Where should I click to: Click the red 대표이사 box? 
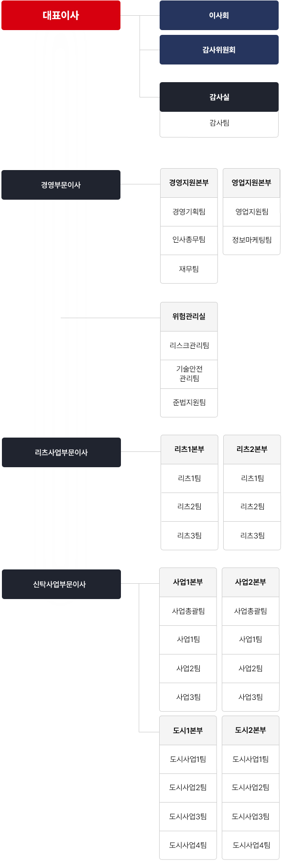[61, 15]
